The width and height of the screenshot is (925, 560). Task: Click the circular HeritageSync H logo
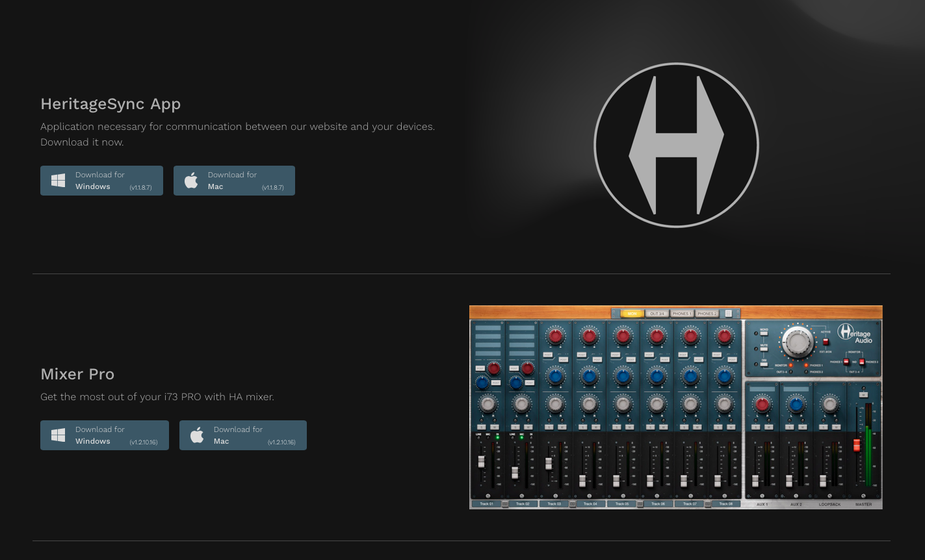click(676, 146)
